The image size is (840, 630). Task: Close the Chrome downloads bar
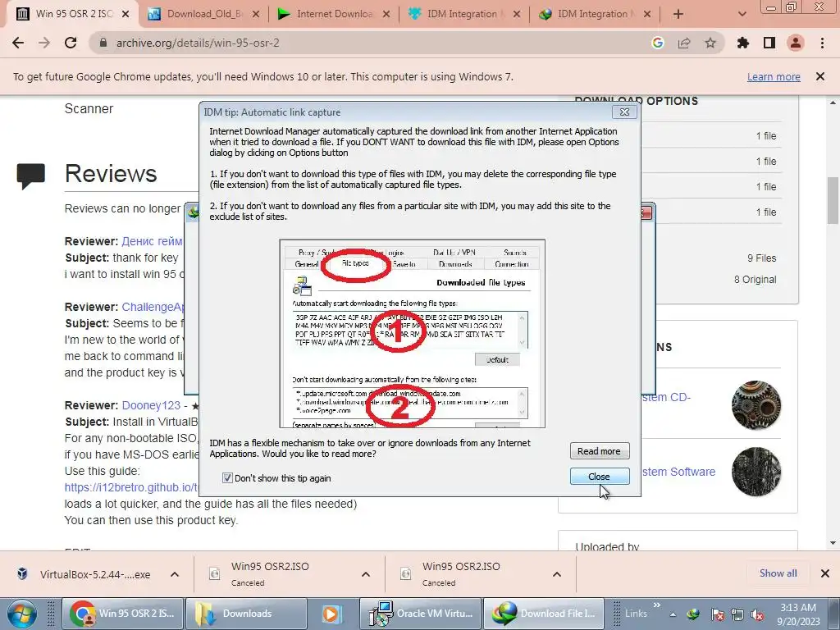pos(825,573)
